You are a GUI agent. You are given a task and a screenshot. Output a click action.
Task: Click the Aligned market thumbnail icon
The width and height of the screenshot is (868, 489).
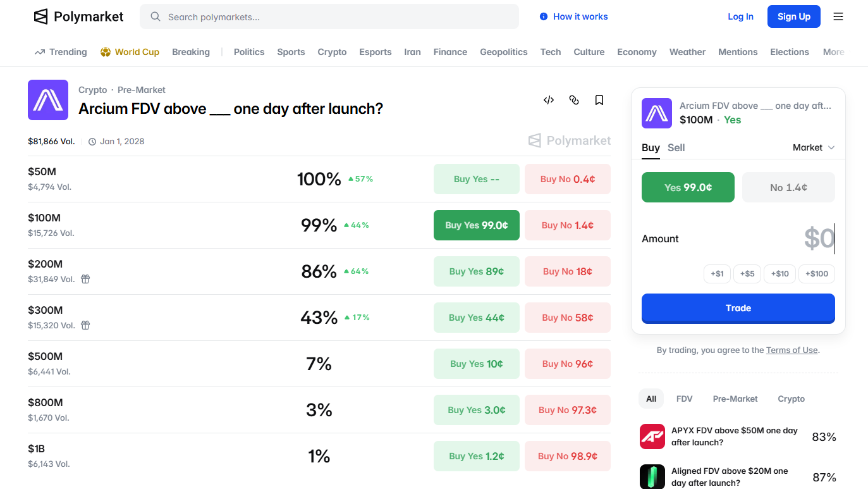tap(652, 477)
